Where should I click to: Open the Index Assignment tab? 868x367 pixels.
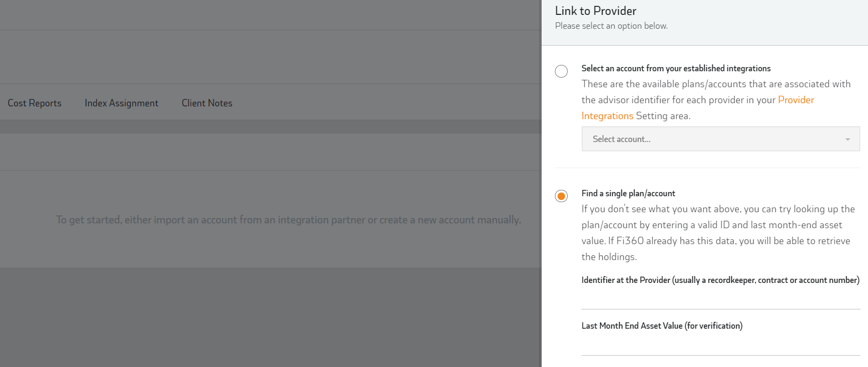pyautogui.click(x=121, y=103)
